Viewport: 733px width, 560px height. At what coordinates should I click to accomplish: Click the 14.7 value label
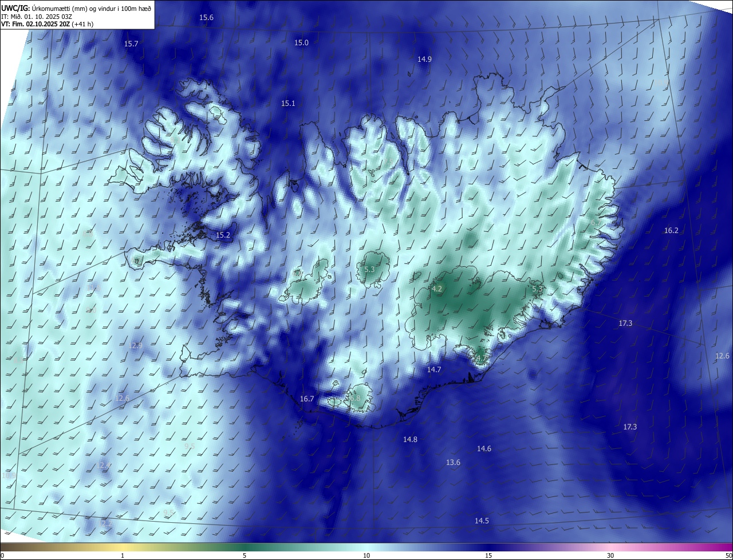click(434, 370)
